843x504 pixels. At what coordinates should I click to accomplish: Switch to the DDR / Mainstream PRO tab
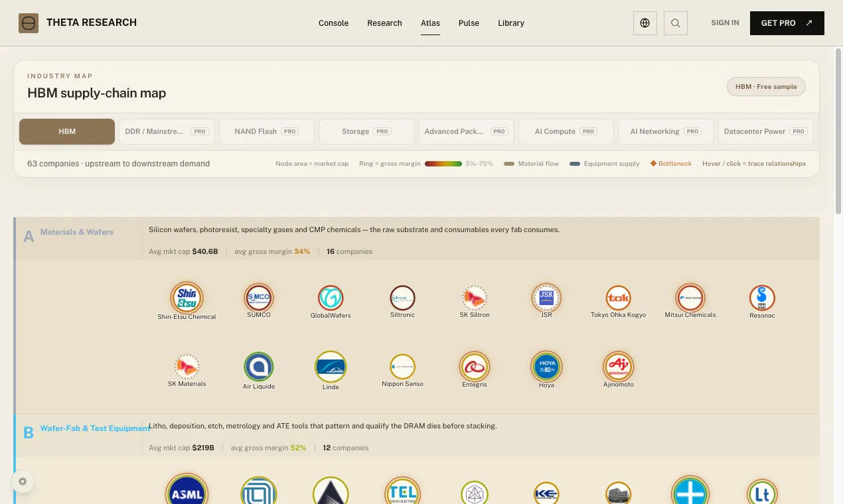(x=167, y=131)
